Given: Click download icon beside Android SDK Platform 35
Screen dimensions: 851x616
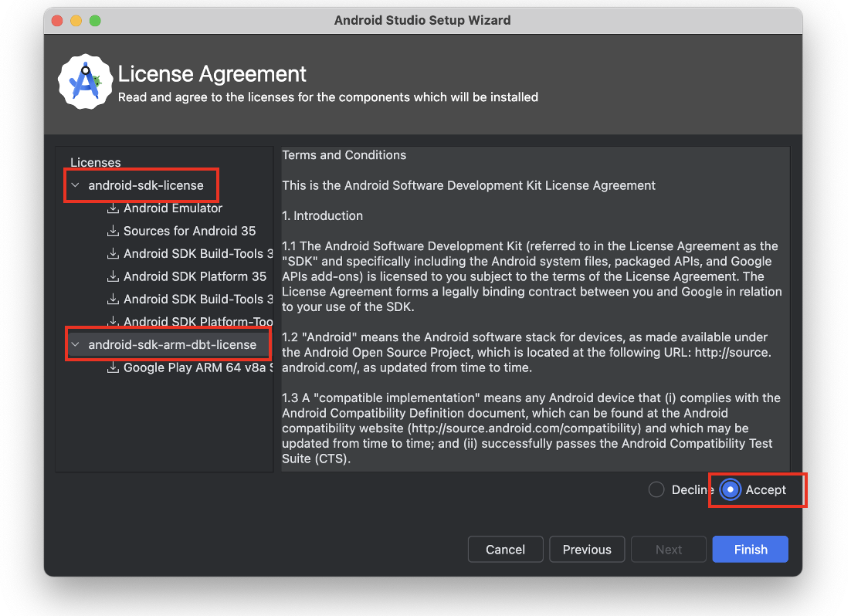Looking at the screenshot, I should [x=113, y=276].
